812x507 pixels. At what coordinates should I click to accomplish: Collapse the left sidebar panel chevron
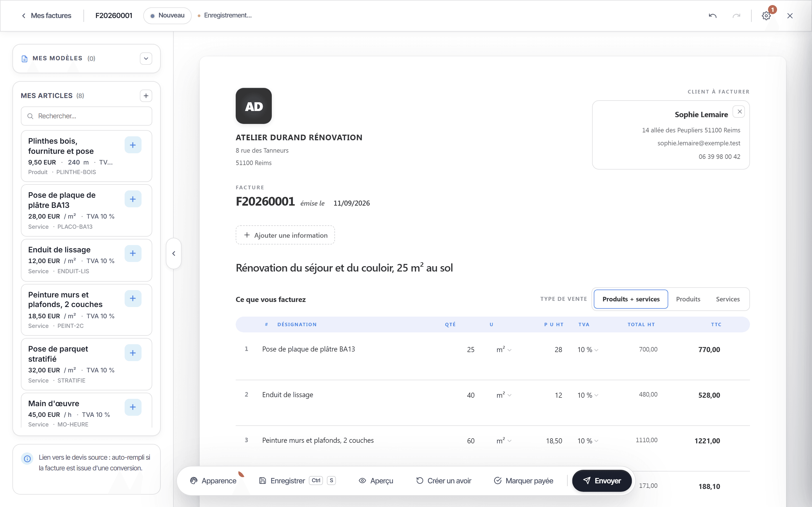[x=174, y=253]
